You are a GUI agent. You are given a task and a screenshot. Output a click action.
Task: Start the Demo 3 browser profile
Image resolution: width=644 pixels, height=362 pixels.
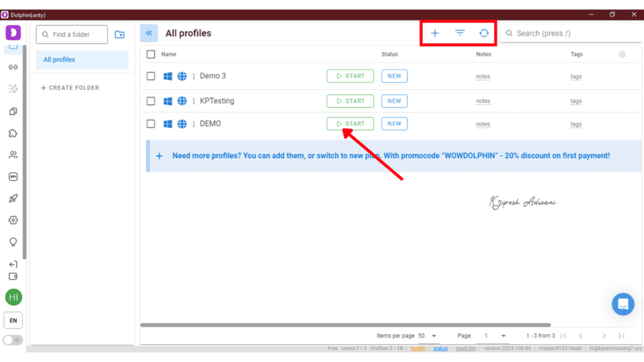[350, 75]
